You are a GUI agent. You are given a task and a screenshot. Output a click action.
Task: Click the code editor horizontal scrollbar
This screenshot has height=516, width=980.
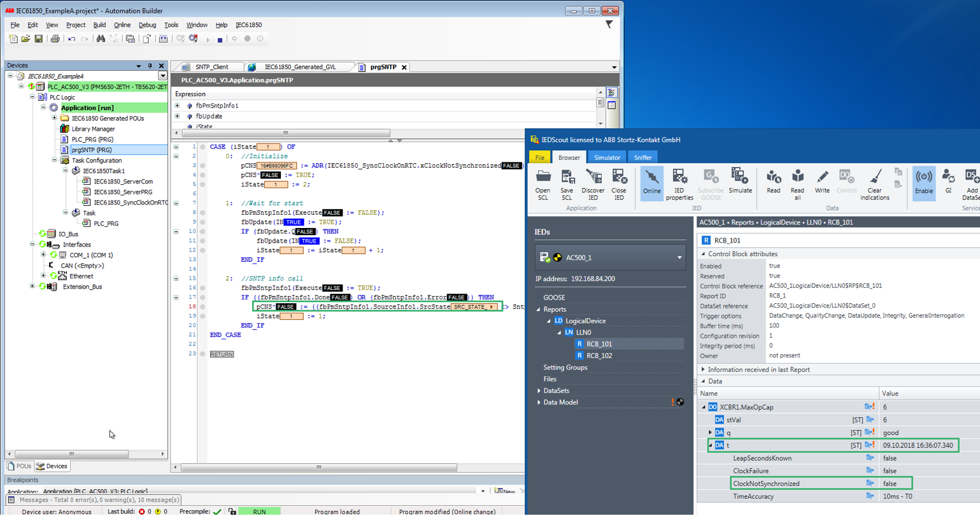tap(318, 467)
